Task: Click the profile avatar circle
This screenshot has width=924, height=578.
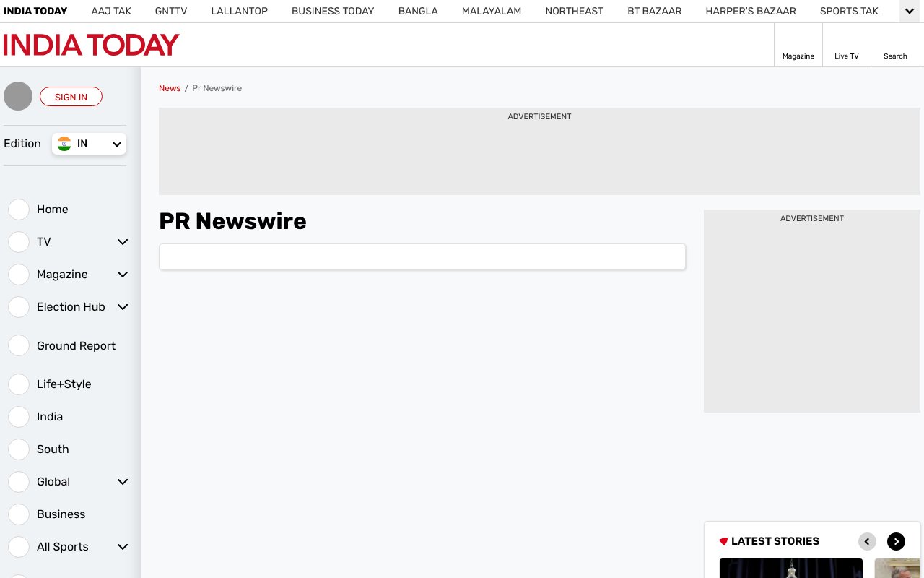Action: click(18, 96)
